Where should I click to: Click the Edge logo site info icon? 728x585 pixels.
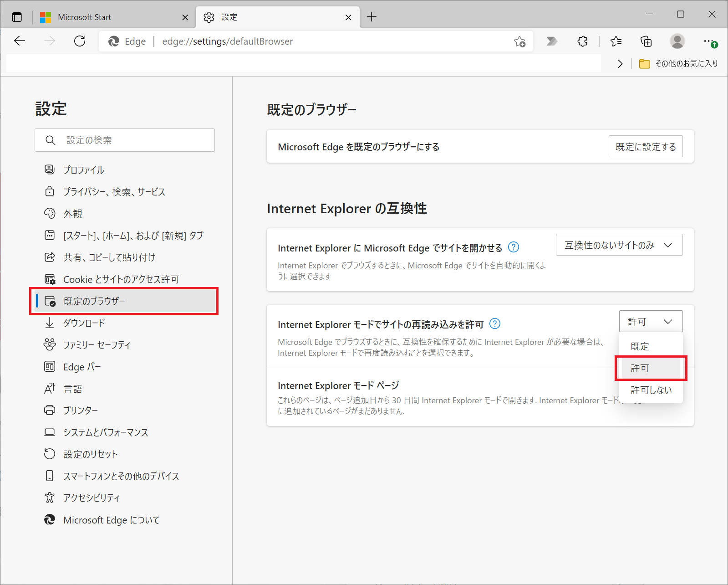114,41
